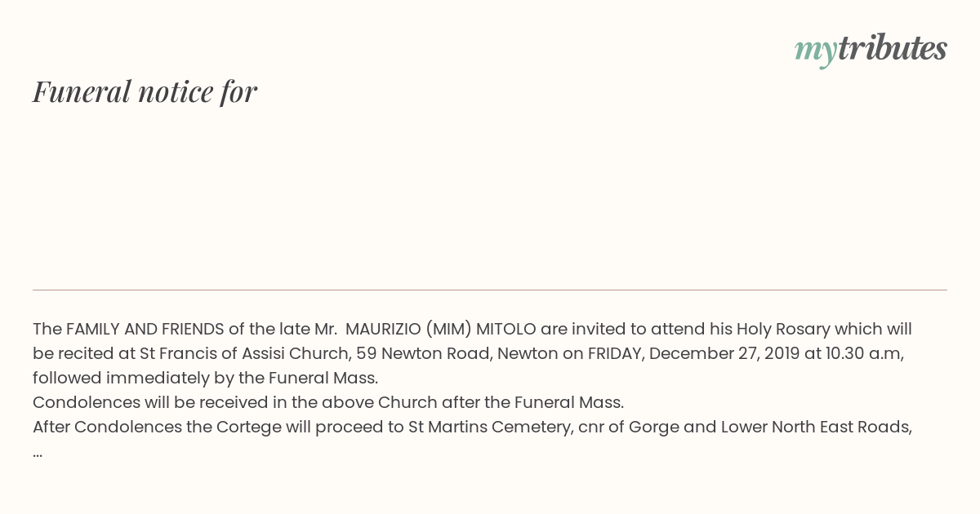Click the 'Funeral notice for' heading
The image size is (980, 514).
[145, 91]
